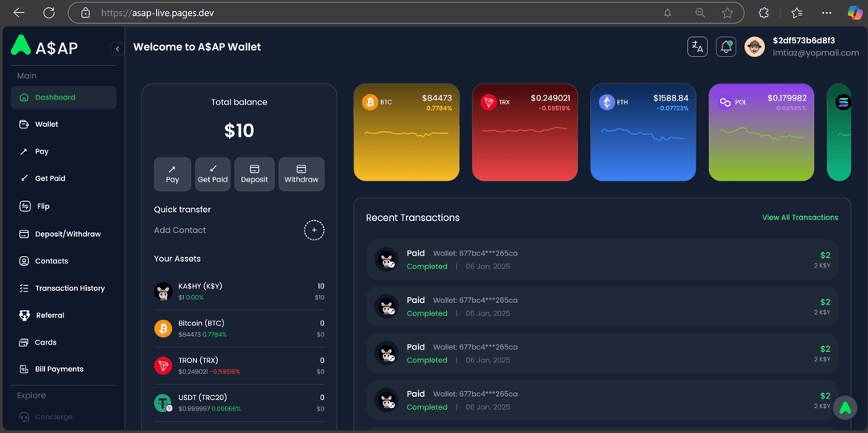
Task: Open the Flip page from sidebar
Action: (43, 206)
